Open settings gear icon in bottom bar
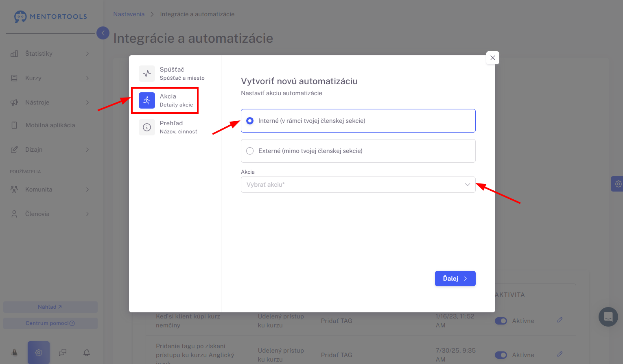Image resolution: width=623 pixels, height=364 pixels. [39, 353]
